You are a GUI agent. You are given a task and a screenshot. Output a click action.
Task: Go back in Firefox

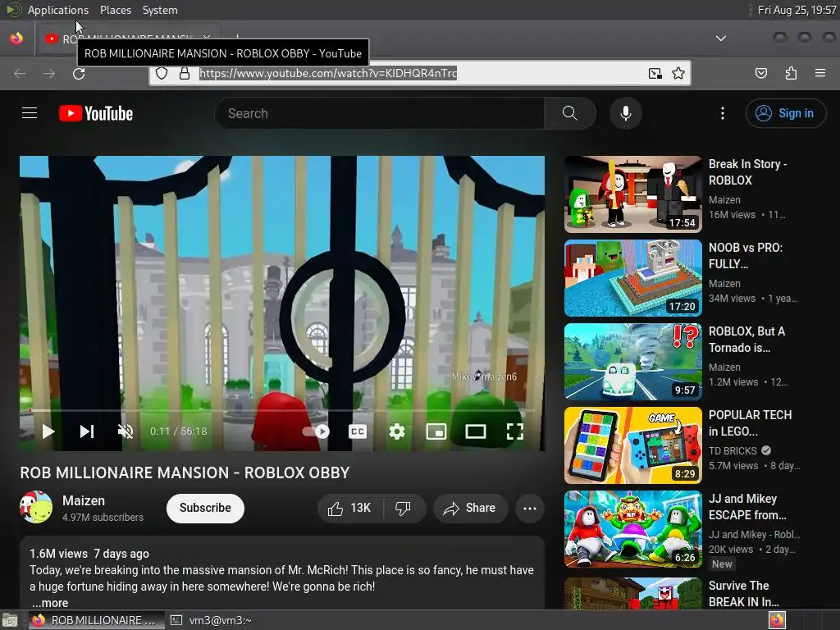click(x=20, y=73)
